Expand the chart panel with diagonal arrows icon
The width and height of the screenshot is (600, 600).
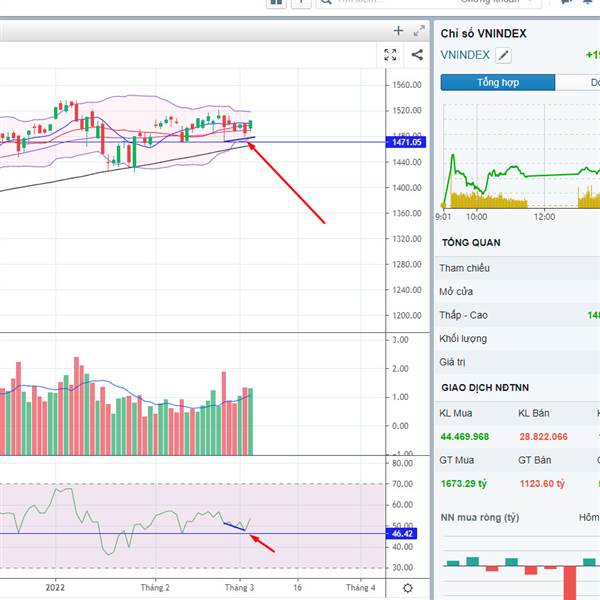click(x=419, y=31)
